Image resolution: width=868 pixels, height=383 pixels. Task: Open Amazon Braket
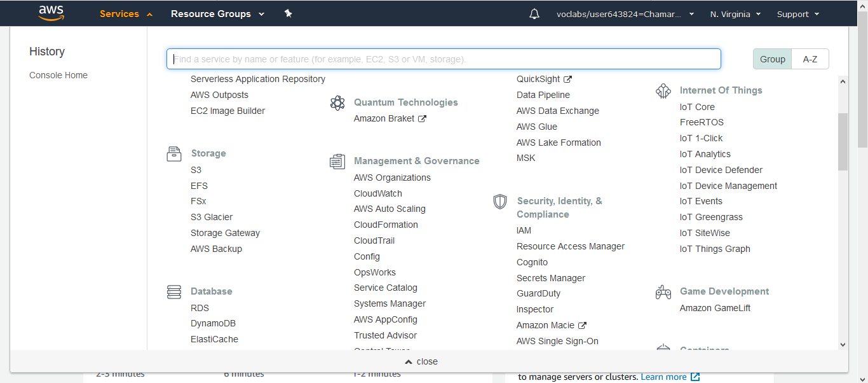coord(384,118)
